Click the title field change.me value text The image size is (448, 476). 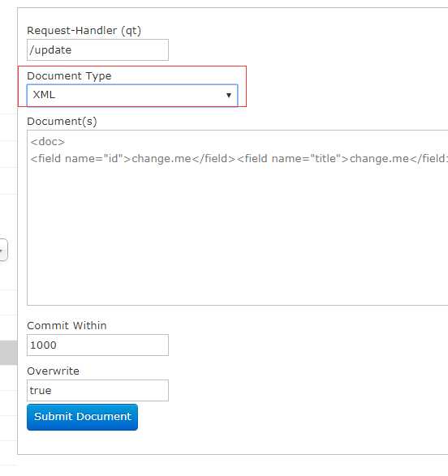point(379,158)
